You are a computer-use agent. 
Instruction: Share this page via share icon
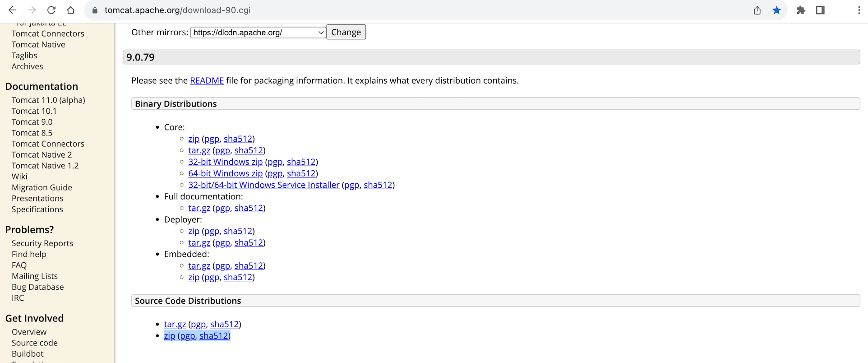click(x=757, y=10)
